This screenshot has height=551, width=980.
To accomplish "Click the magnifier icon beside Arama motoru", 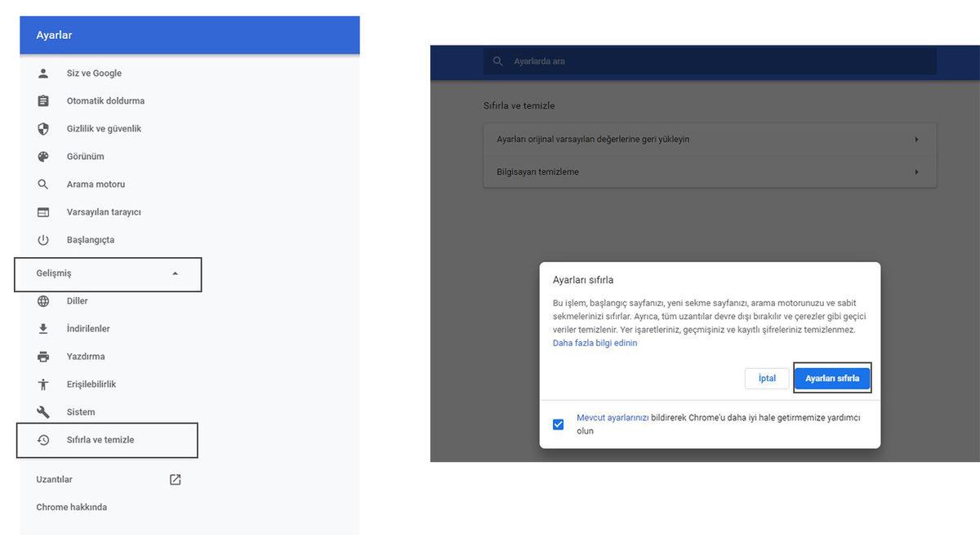I will coord(43,184).
